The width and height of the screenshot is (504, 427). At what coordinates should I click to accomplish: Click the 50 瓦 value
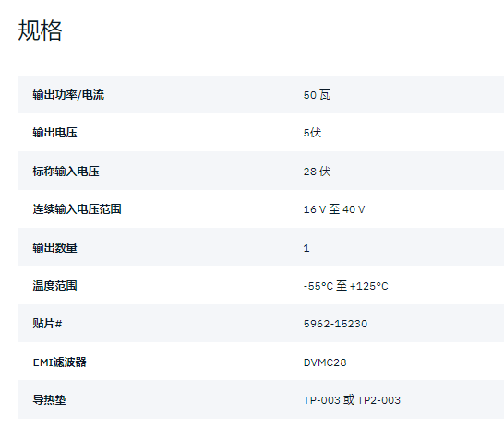(317, 95)
